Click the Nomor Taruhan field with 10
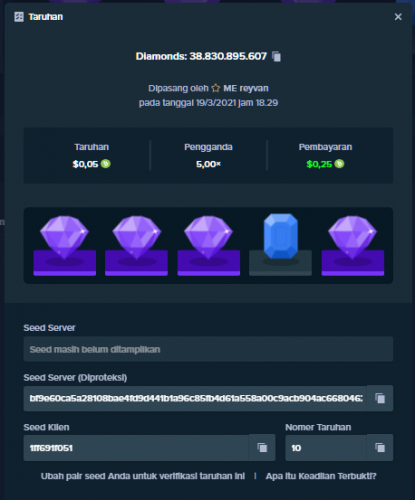This screenshot has height=500, width=415. point(326,448)
